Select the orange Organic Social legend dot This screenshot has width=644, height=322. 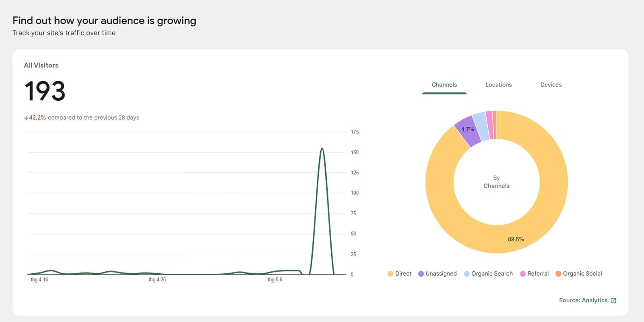pos(558,274)
